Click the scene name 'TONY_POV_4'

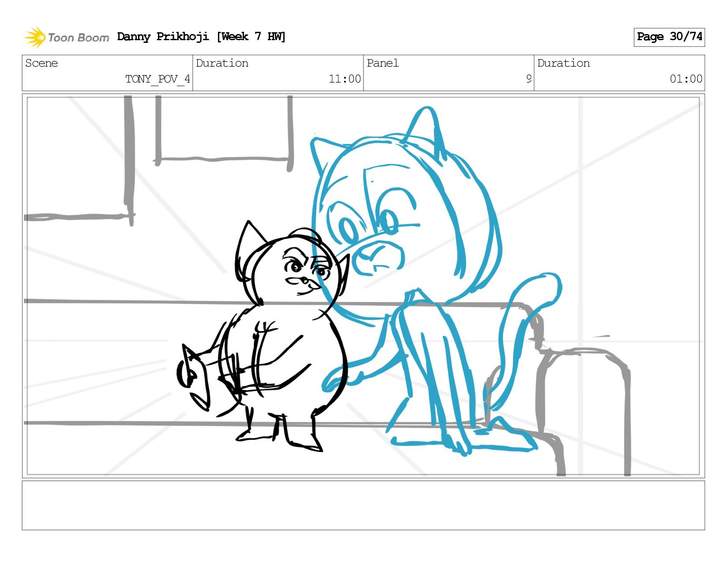pos(158,79)
